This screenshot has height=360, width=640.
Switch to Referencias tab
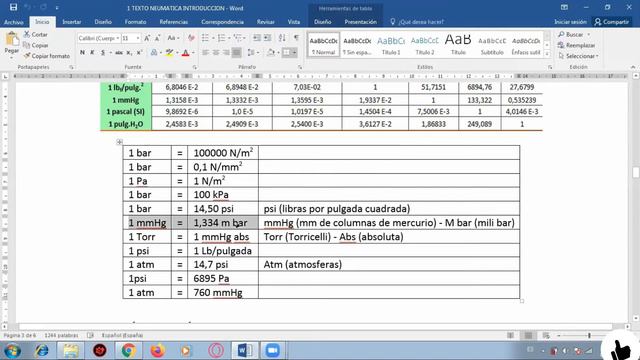click(173, 22)
